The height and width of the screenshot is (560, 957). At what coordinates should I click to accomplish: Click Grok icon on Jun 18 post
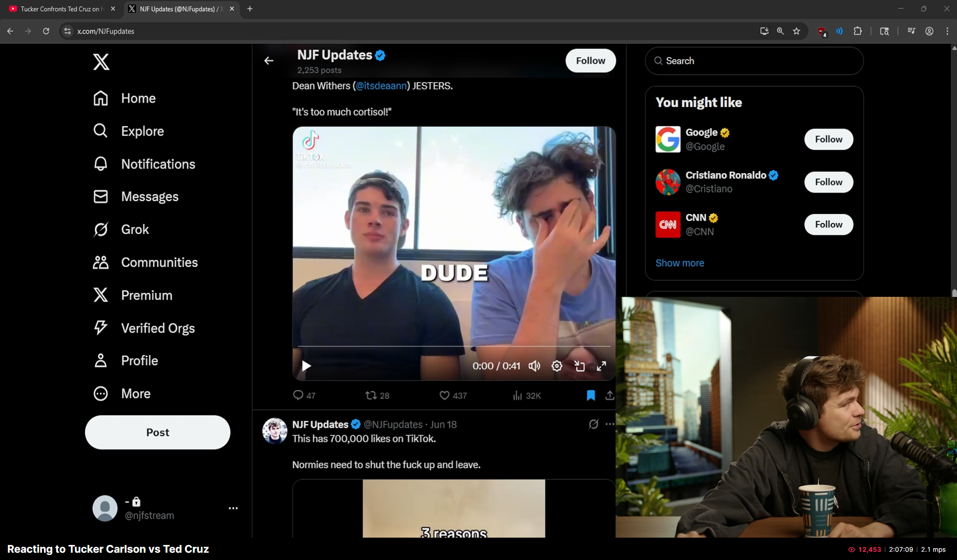click(593, 424)
